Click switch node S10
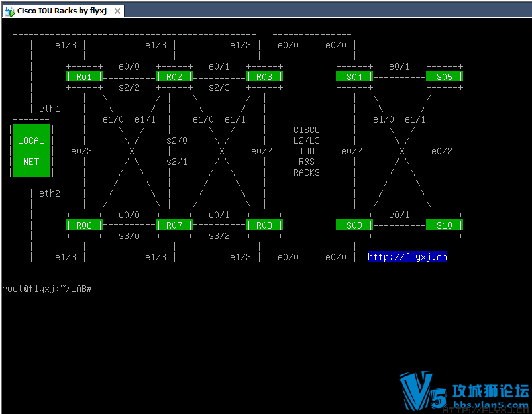 (x=445, y=225)
